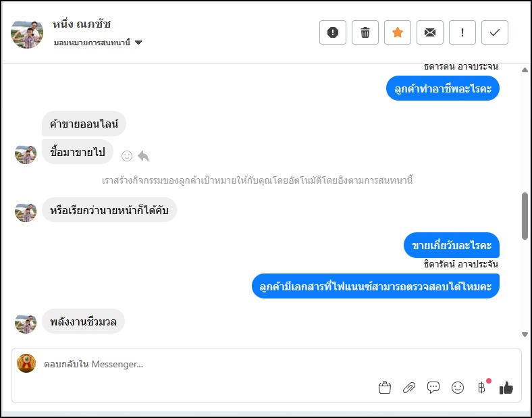Open the shopping bag icon

pyautogui.click(x=385, y=388)
